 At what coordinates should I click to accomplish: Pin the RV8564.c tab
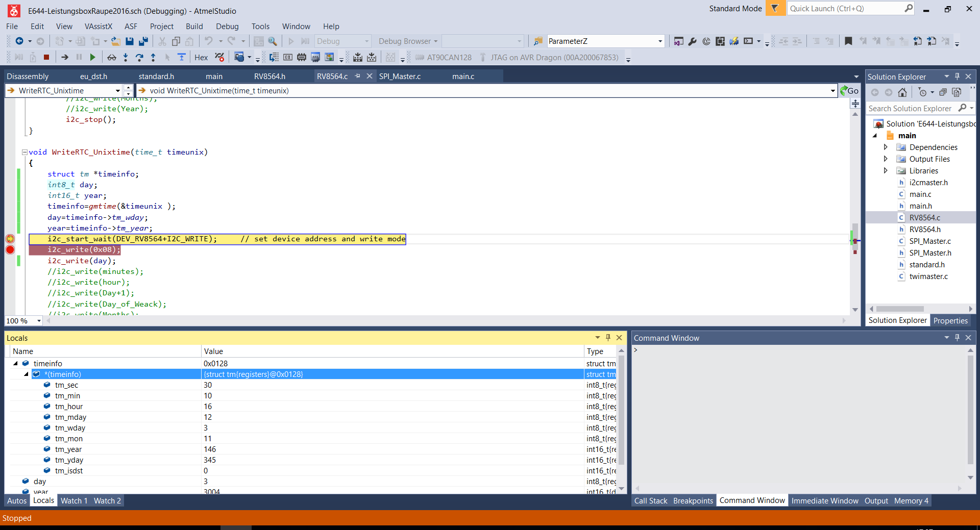pos(357,76)
